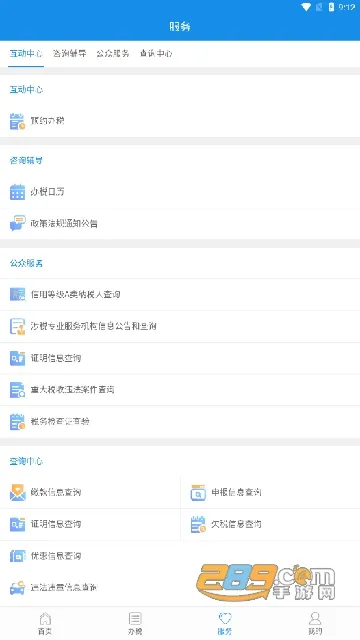Open 申报信息查询 entry
This screenshot has height=640, width=360.
tap(270, 492)
